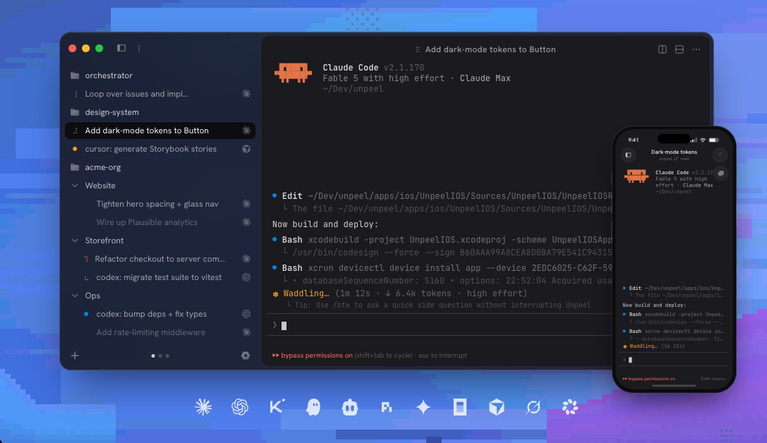Click Claude icon on Tighten hero spacing row

pyautogui.click(x=247, y=204)
